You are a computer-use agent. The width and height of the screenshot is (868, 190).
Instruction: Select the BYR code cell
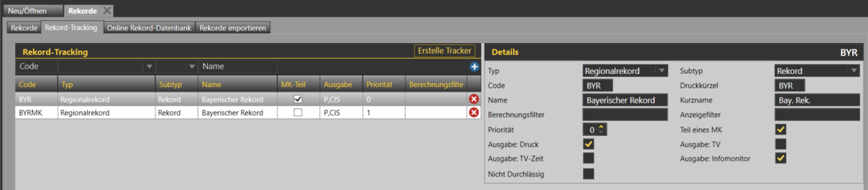coord(36,100)
